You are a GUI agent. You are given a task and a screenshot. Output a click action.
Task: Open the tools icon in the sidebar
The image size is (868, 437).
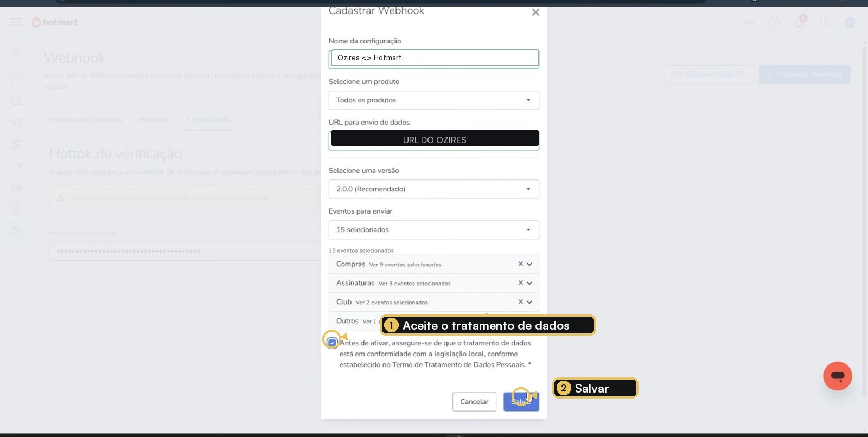[x=16, y=231]
